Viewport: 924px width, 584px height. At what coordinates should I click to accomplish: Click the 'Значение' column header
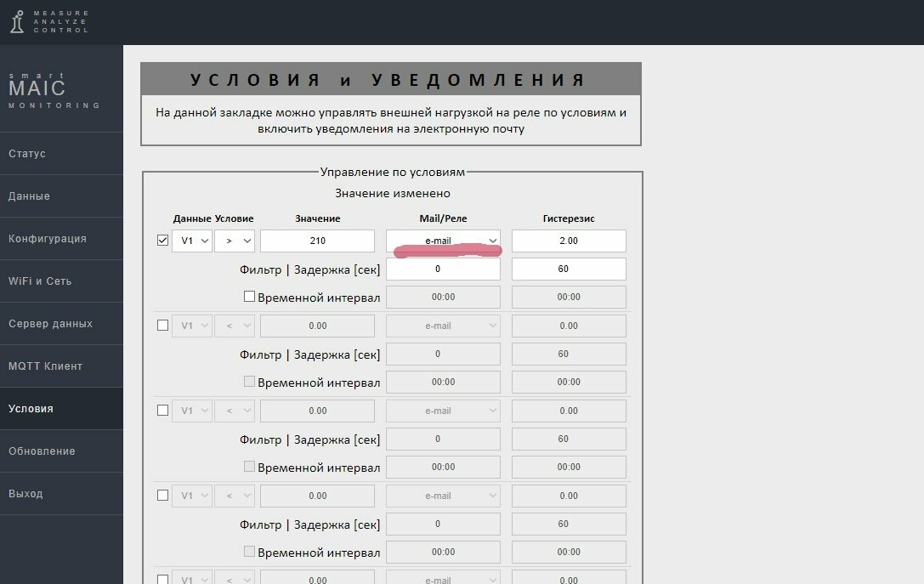[318, 218]
